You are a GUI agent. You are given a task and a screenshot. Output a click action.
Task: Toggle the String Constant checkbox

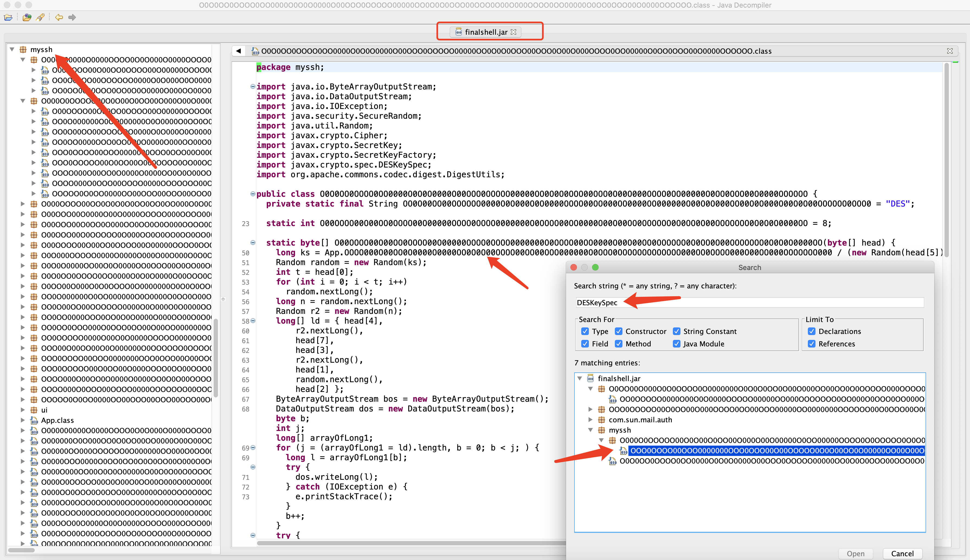point(676,331)
